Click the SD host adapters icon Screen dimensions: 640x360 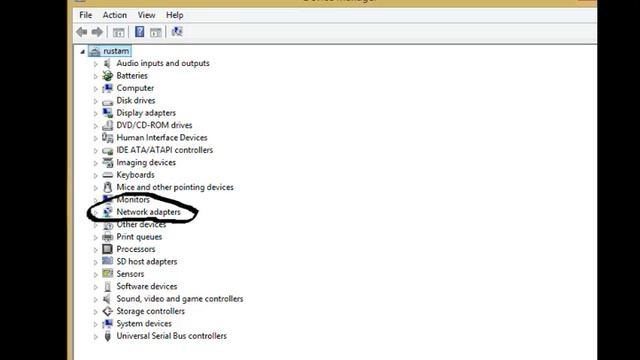coord(107,261)
